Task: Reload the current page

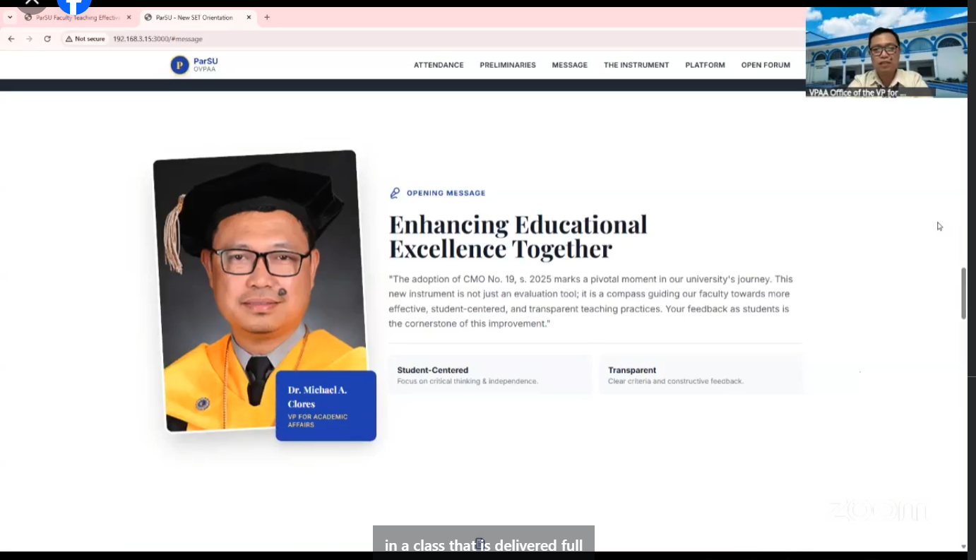Action: 47,39
